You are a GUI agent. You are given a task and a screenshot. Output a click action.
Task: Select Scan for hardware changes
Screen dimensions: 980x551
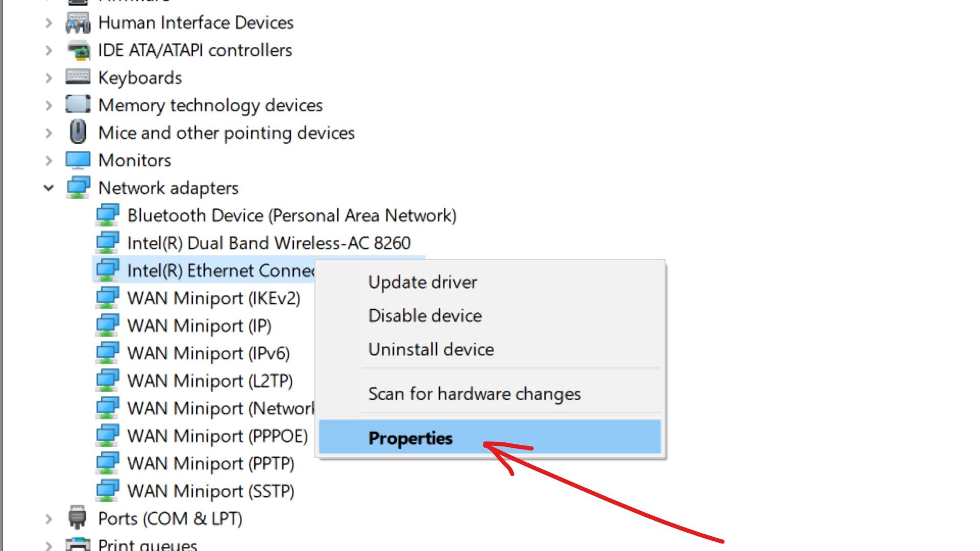474,394
